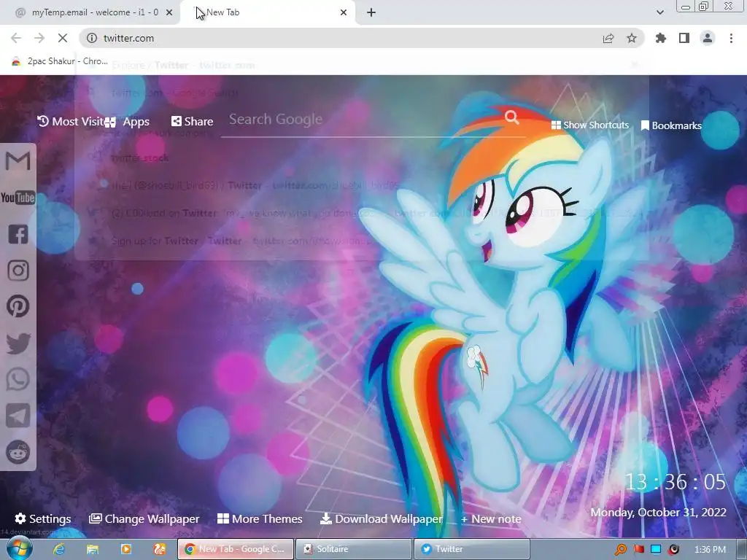Open the Windows Start button
Screen dimensions: 747x560
(19, 548)
